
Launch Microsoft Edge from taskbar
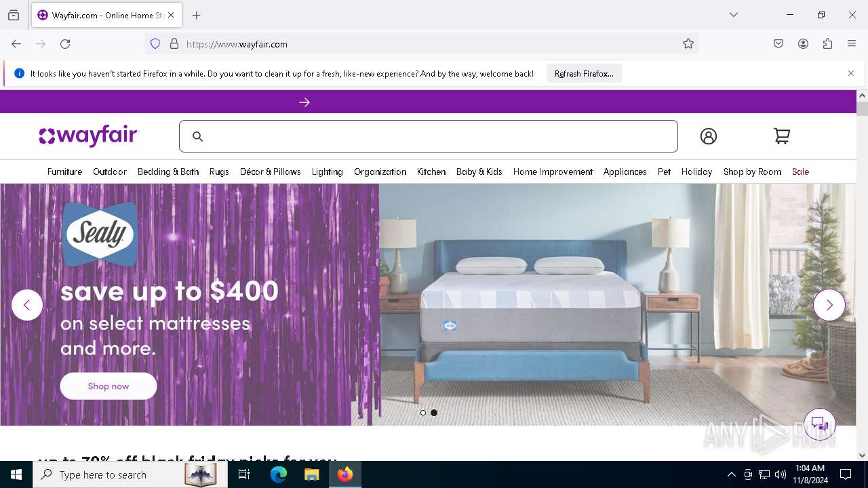pos(279,474)
